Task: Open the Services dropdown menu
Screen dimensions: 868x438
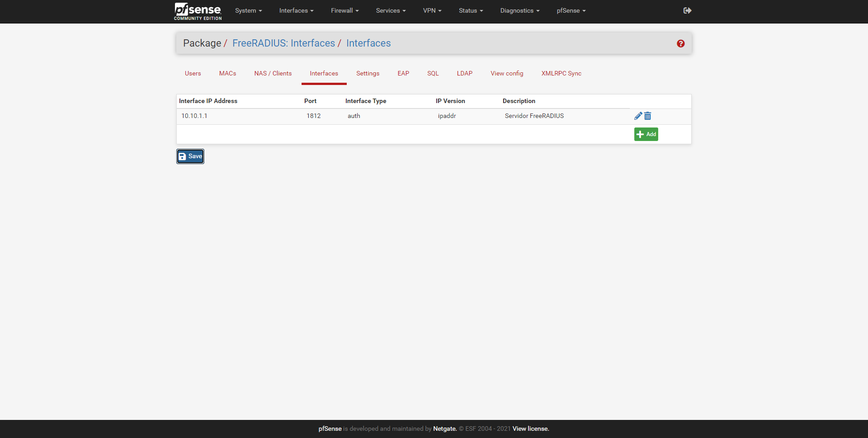Action: coord(391,10)
